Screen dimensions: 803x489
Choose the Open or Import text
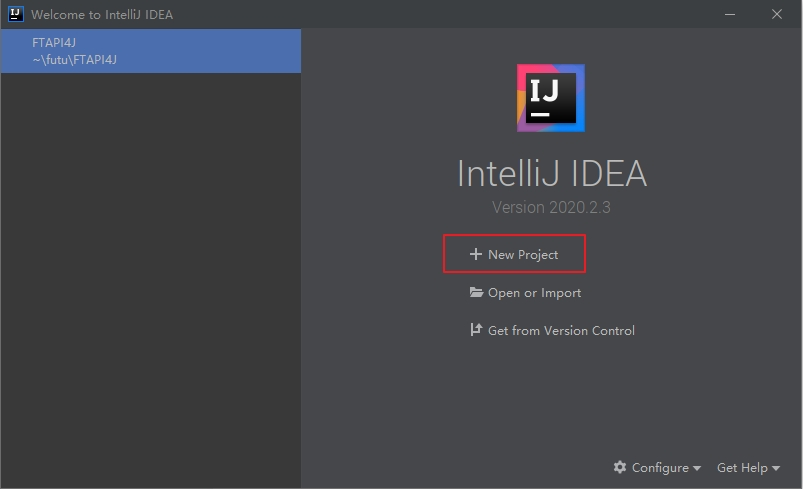point(534,293)
